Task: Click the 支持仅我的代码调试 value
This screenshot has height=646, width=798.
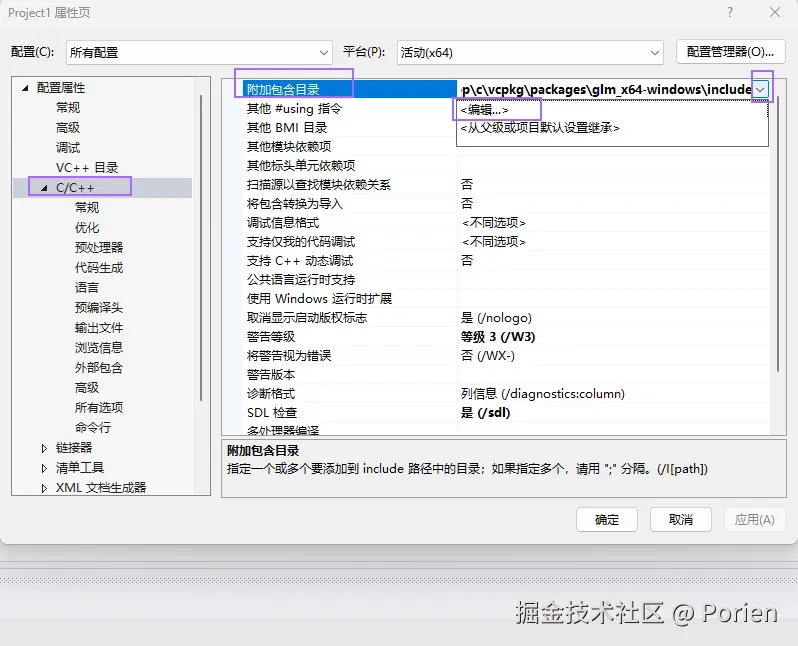Action: [x=494, y=241]
